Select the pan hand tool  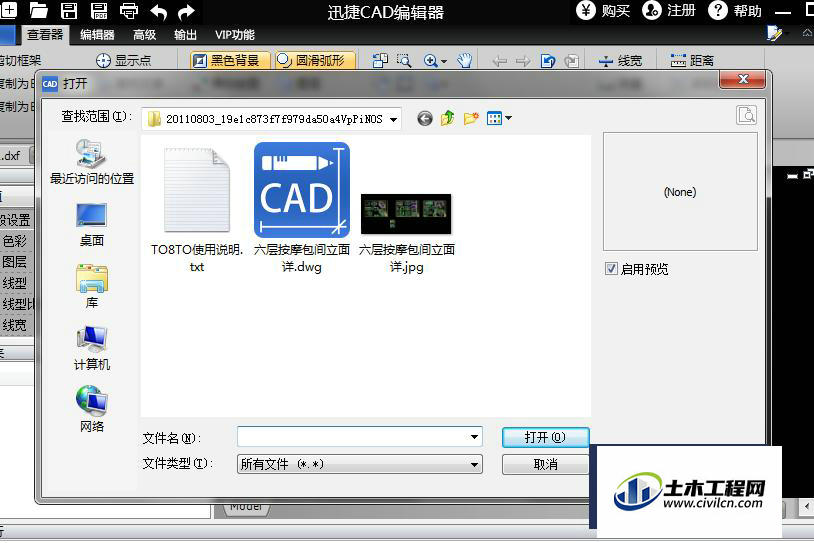point(465,61)
